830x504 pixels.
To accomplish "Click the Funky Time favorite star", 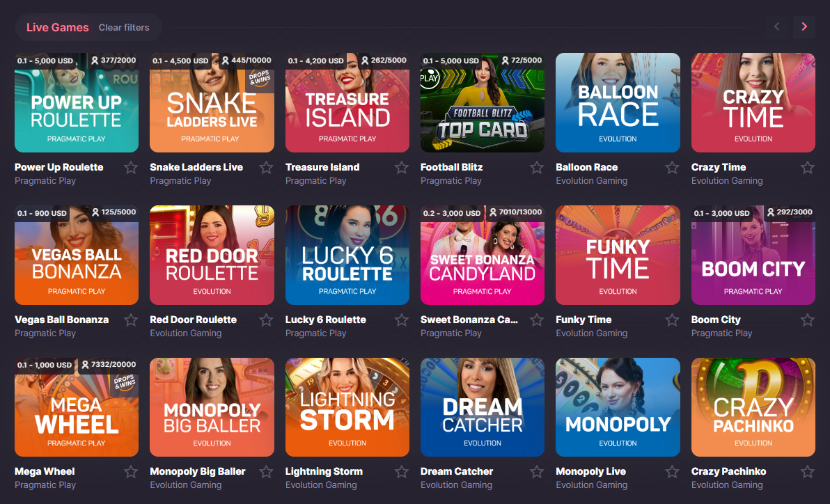I will (x=672, y=320).
